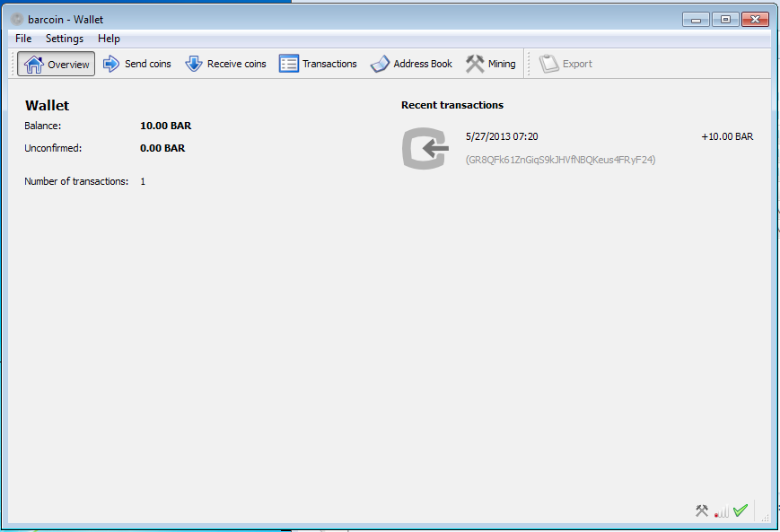Click the mining pickaxe status icon
This screenshot has width=780, height=532.
click(702, 510)
